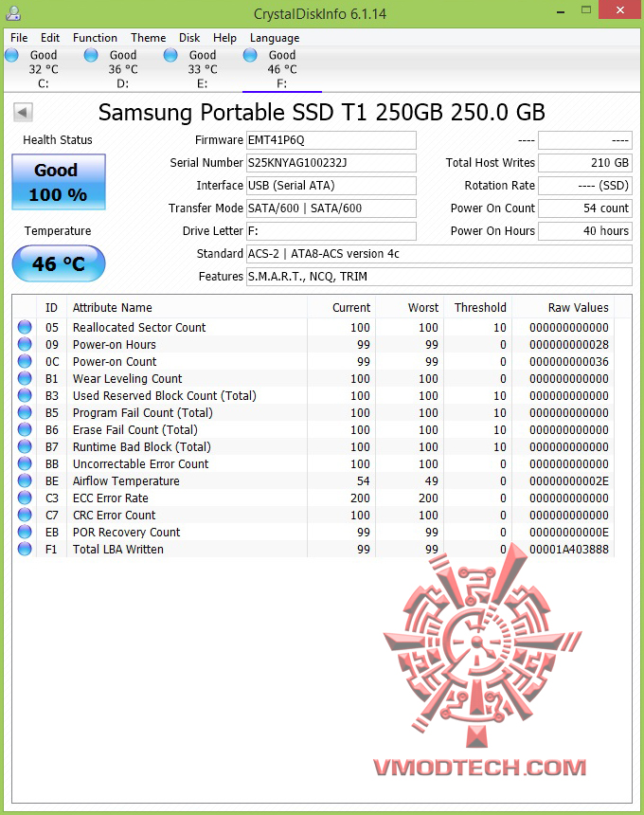Screen dimensions: 644x815
Task: Click the Wear Leveling Count attribute name
Action: [127, 379]
